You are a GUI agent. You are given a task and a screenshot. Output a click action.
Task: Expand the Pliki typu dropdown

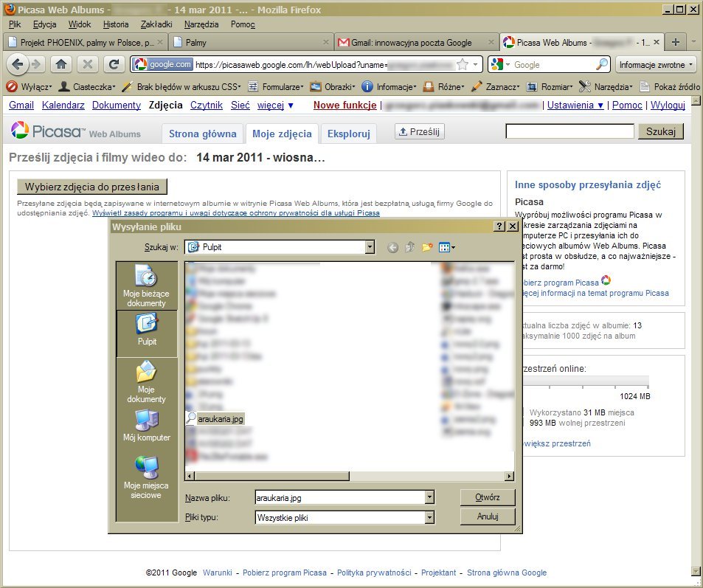[x=429, y=518]
